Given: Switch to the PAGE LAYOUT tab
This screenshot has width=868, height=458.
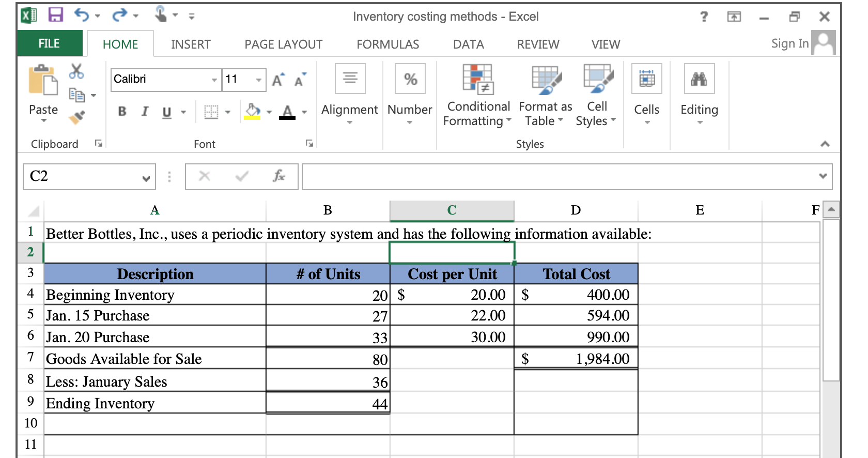Looking at the screenshot, I should coord(284,44).
